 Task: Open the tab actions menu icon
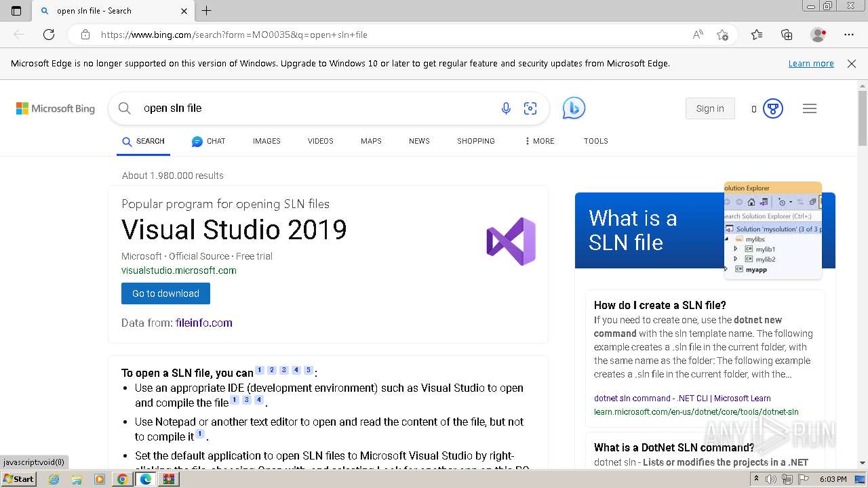point(16,11)
